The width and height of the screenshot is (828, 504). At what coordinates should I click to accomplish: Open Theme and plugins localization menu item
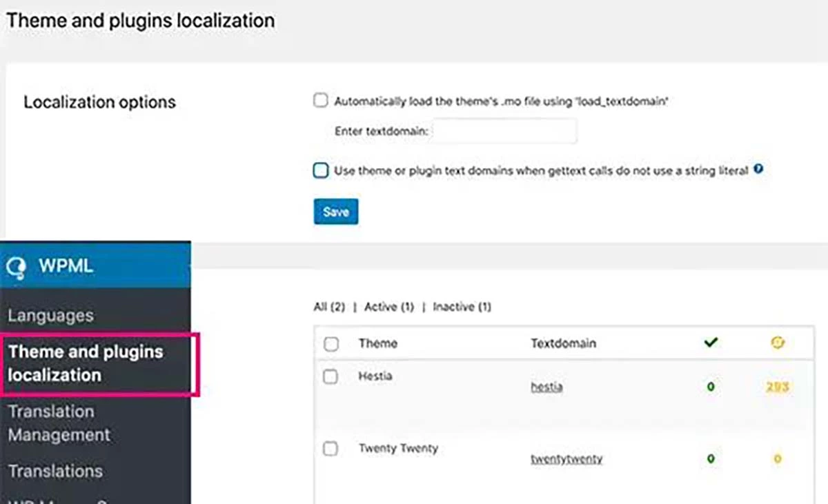[86, 363]
